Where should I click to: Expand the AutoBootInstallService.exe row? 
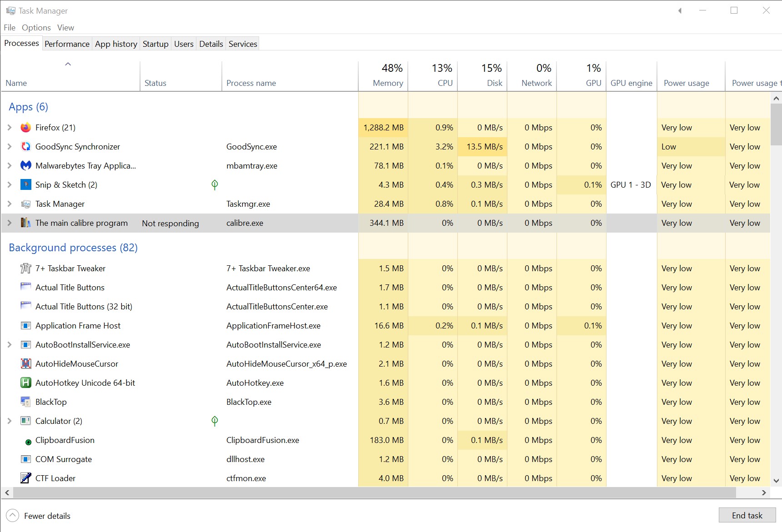coord(10,345)
